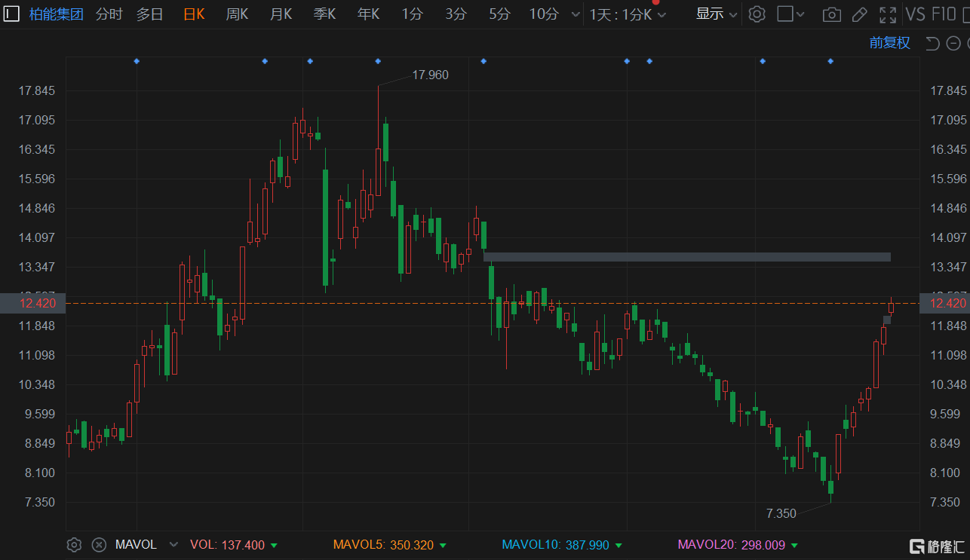Open F10 company information
The width and height of the screenshot is (970, 560).
click(x=944, y=14)
